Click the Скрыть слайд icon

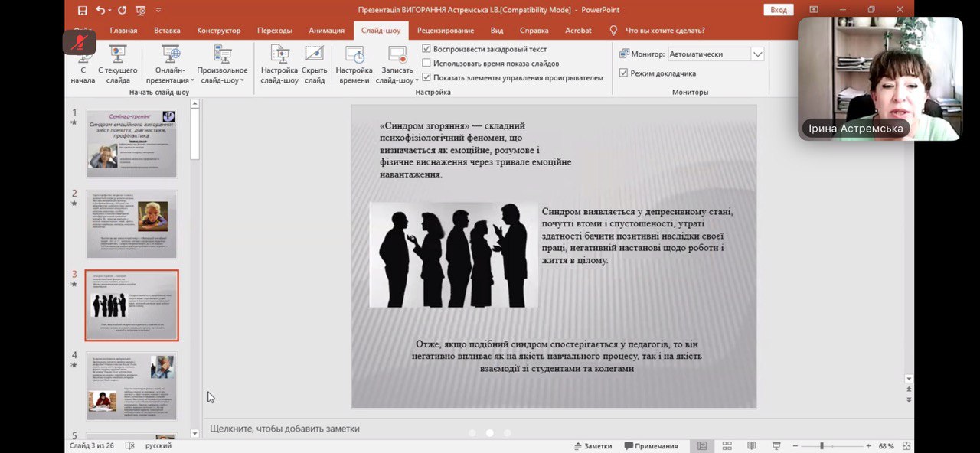(x=314, y=64)
